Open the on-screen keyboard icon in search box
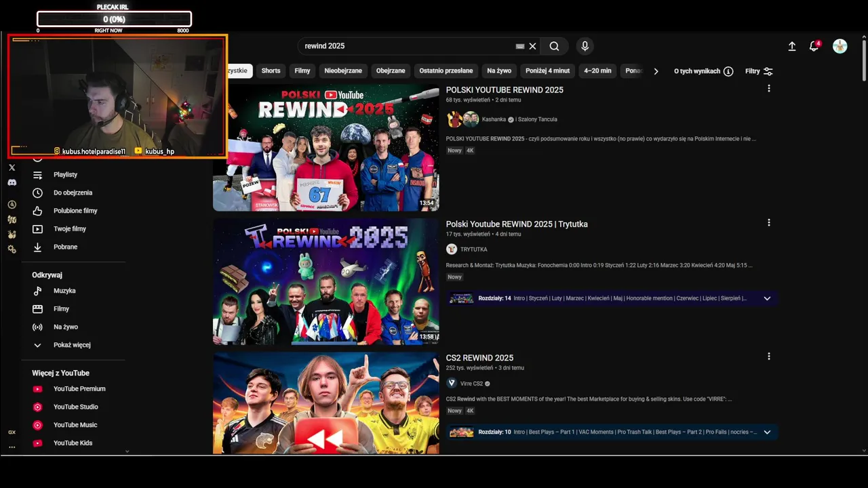 520,46
